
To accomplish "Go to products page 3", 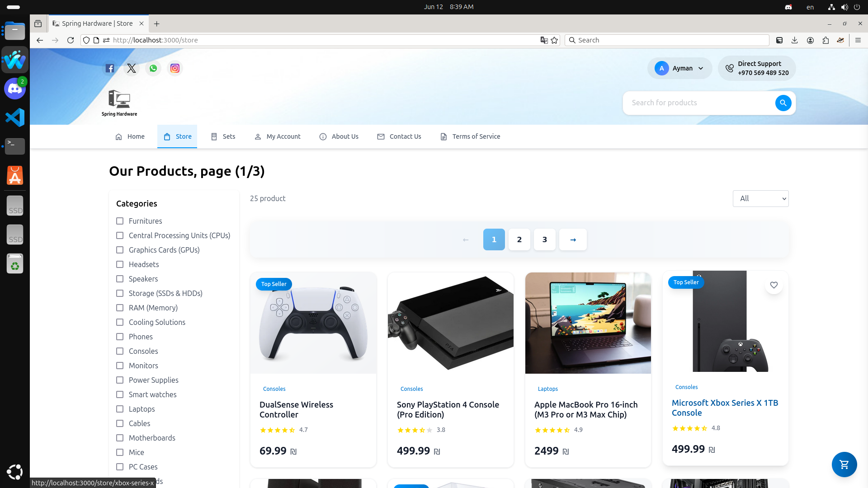I will (x=544, y=239).
